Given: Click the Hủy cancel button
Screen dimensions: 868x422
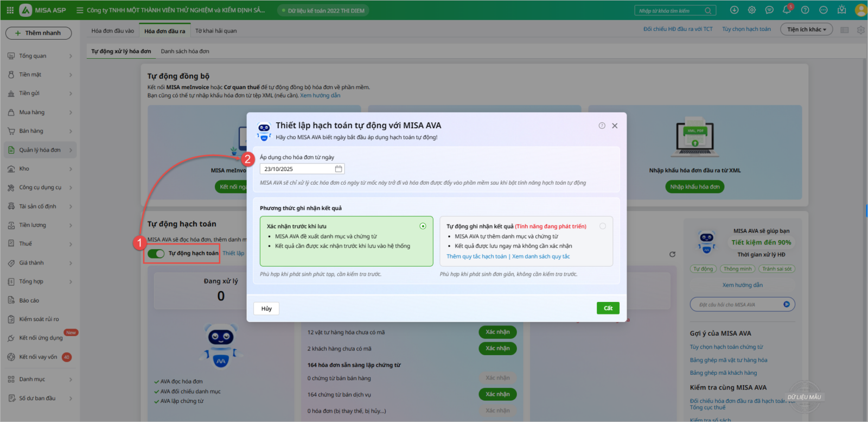Looking at the screenshot, I should (x=266, y=308).
